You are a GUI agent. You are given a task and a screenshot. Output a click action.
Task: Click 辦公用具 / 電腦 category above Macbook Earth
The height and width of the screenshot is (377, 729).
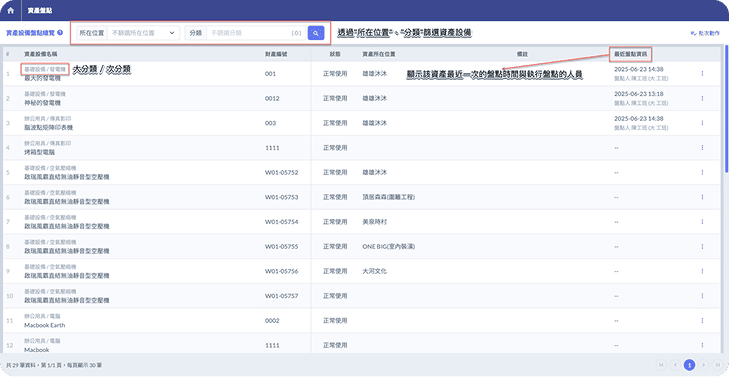coord(42,316)
